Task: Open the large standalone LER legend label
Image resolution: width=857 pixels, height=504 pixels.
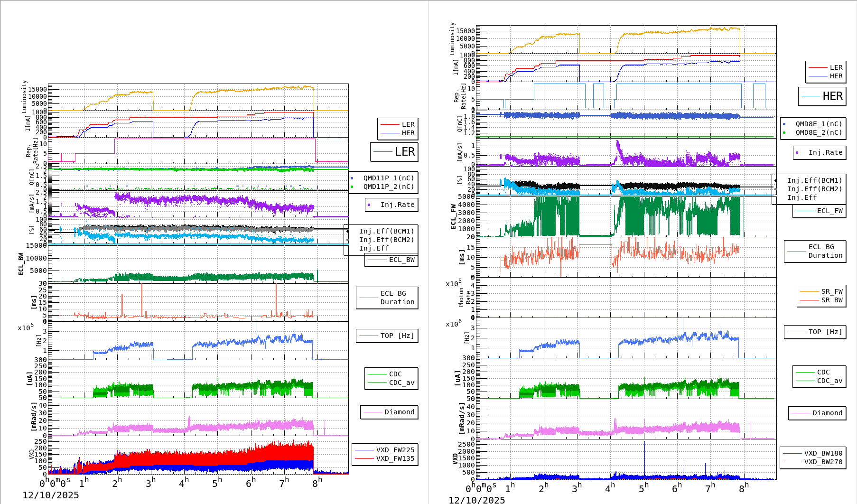Action: [394, 152]
